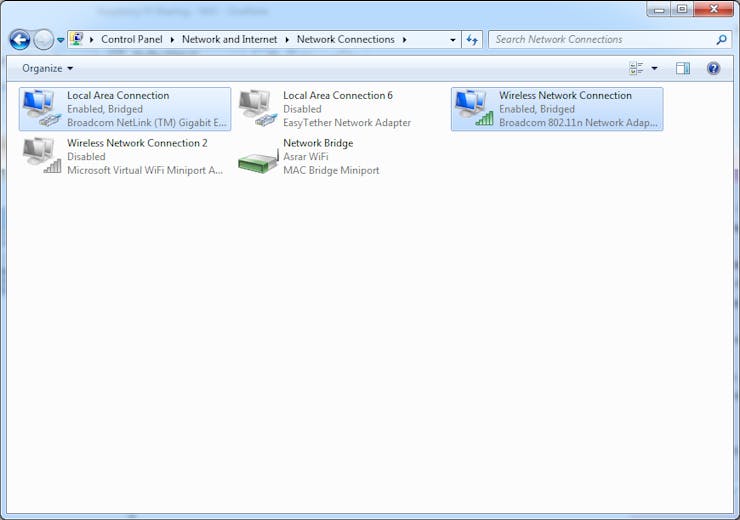Click the Control Panel icon in address bar

pyautogui.click(x=76, y=39)
